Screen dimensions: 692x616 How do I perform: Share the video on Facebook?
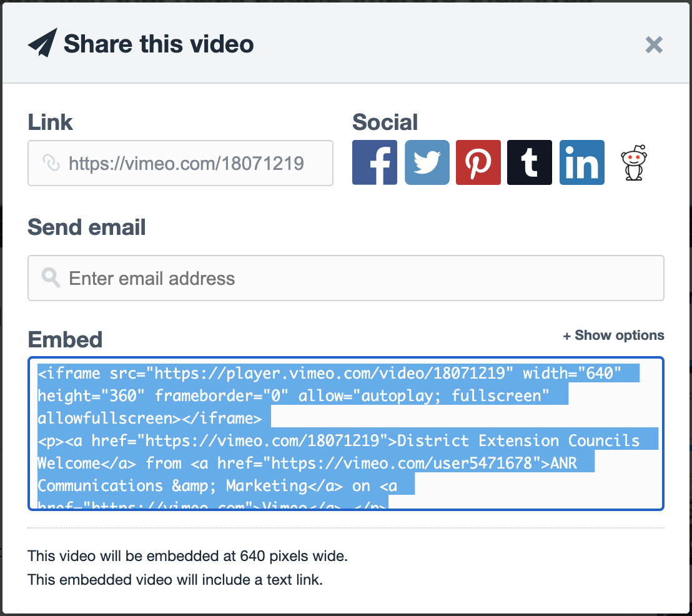tap(374, 162)
